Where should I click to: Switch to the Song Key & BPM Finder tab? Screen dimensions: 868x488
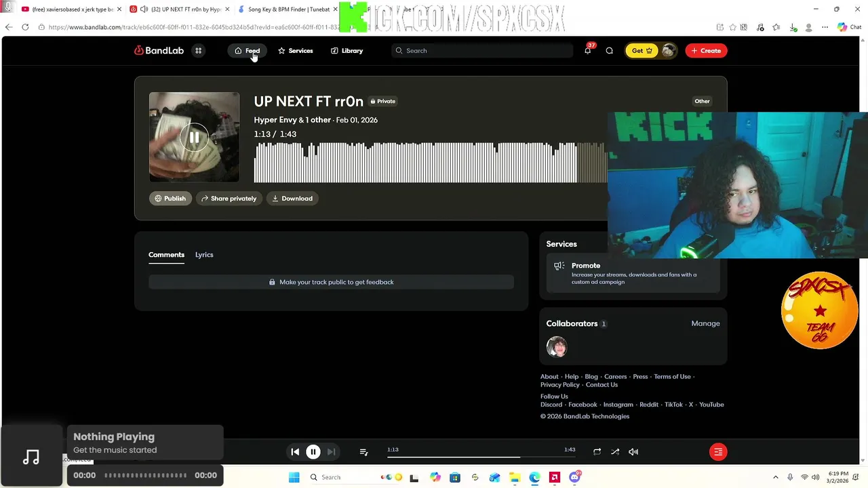[288, 9]
